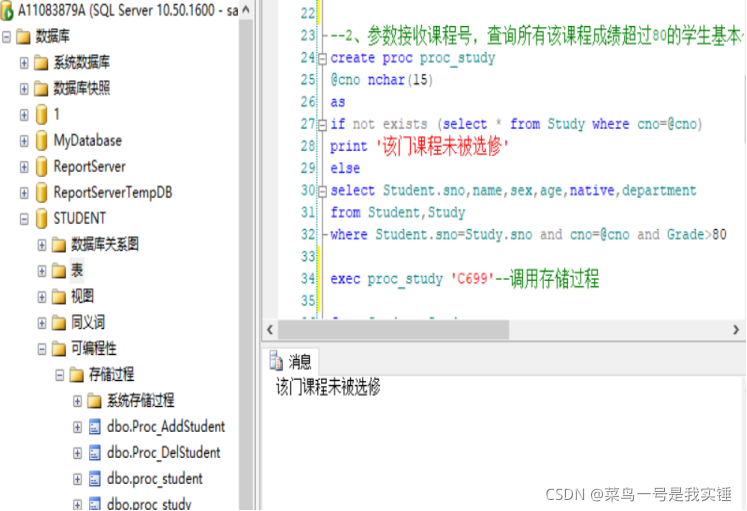The width and height of the screenshot is (747, 511).
Task: Click the STUDENT database icon
Action: tap(41, 219)
